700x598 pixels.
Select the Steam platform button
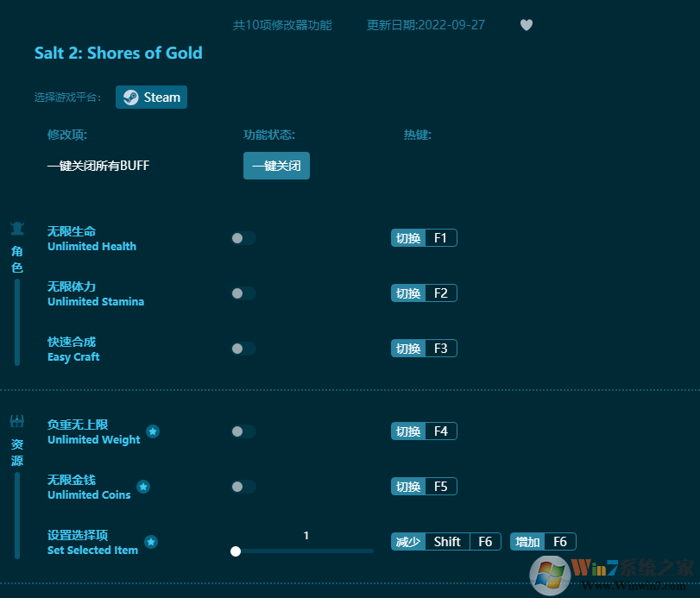(151, 98)
